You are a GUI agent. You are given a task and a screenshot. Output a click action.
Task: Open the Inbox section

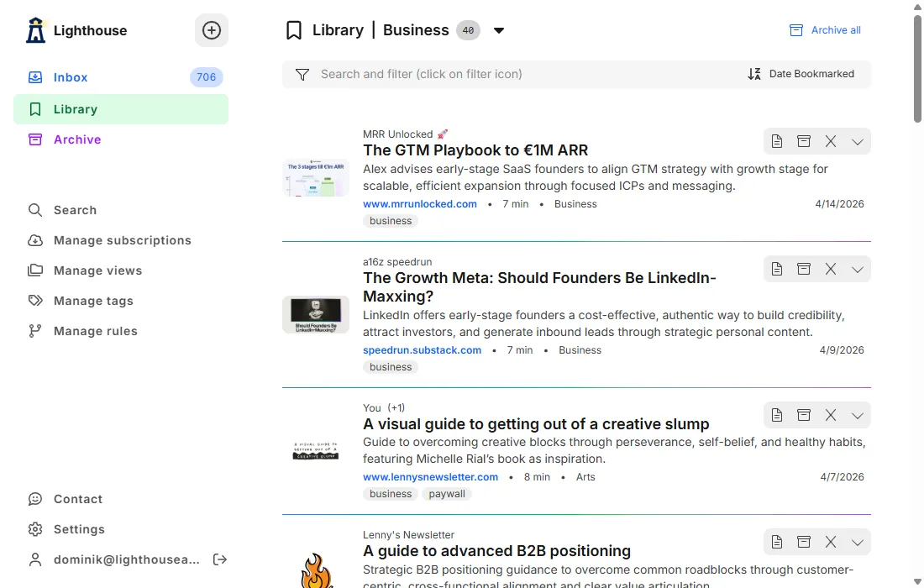coord(71,77)
